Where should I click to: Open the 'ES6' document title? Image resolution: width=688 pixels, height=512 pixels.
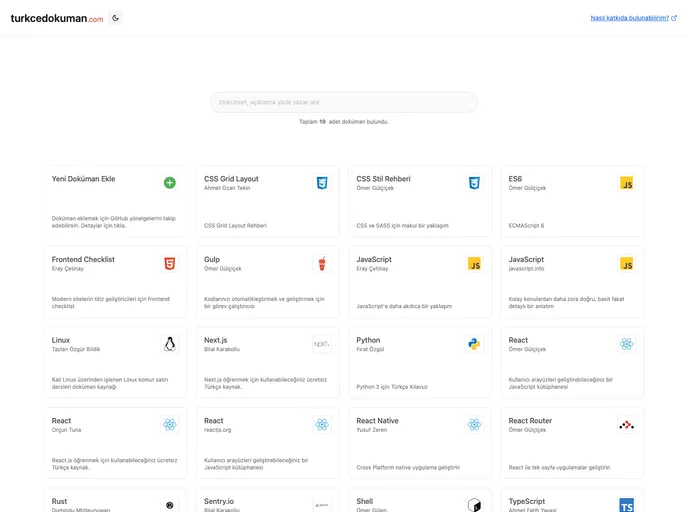point(515,179)
